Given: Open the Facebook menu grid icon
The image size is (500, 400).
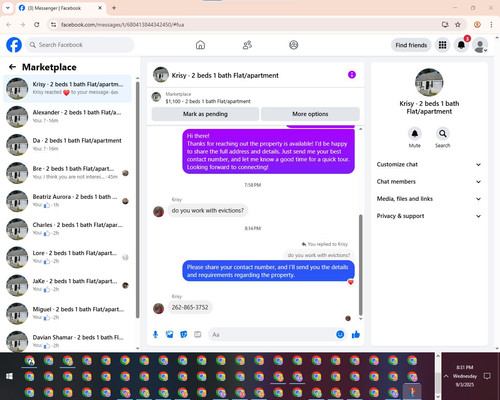Looking at the screenshot, I should 442,45.
